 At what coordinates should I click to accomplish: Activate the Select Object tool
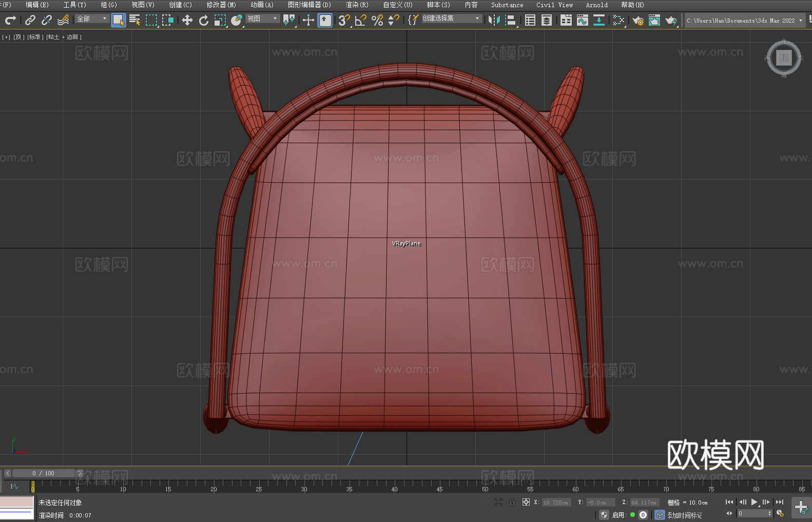tap(119, 20)
